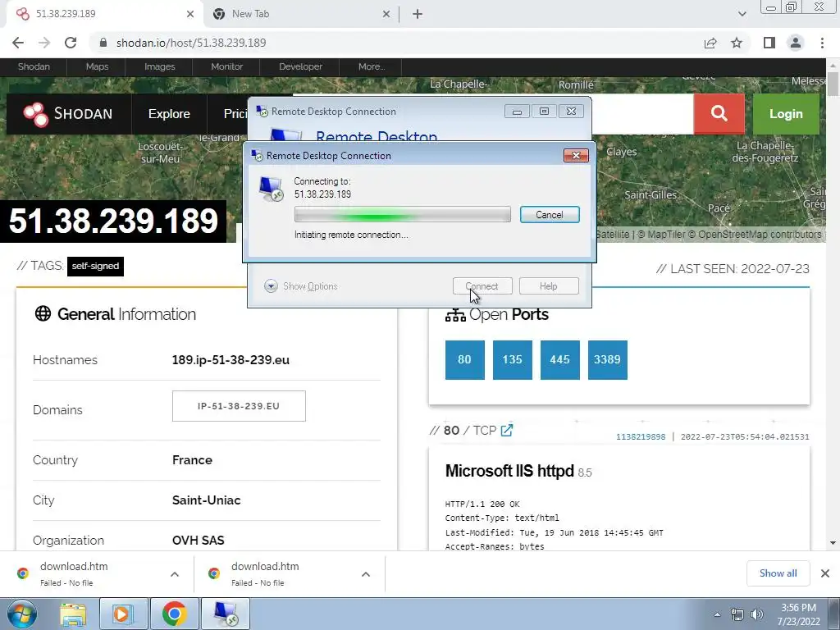The width and height of the screenshot is (840, 630).
Task: Select the 51.38.239.189 browser tab
Action: (x=104, y=14)
